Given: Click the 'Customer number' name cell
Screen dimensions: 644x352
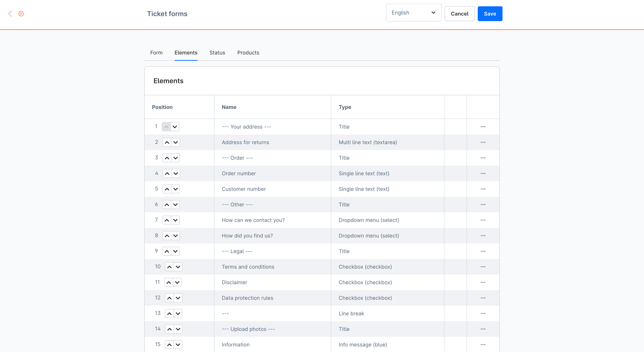Looking at the screenshot, I should coord(273,189).
